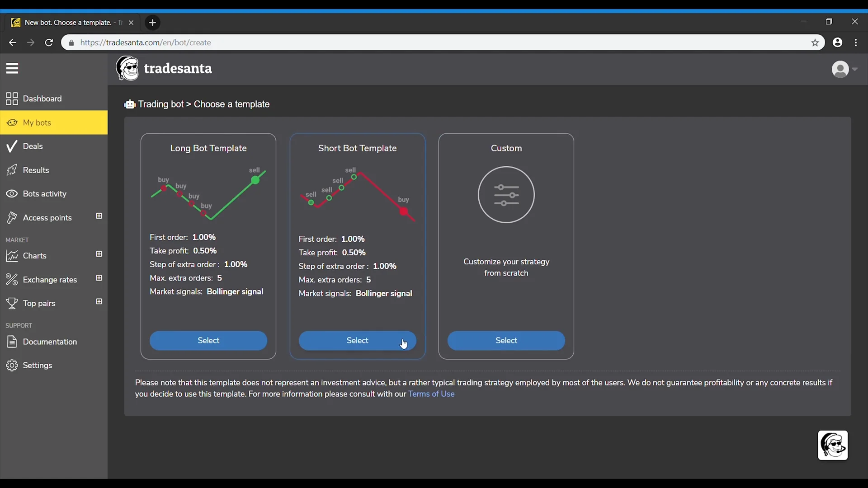Open the Deals menu item
868x488 pixels.
tap(33, 146)
